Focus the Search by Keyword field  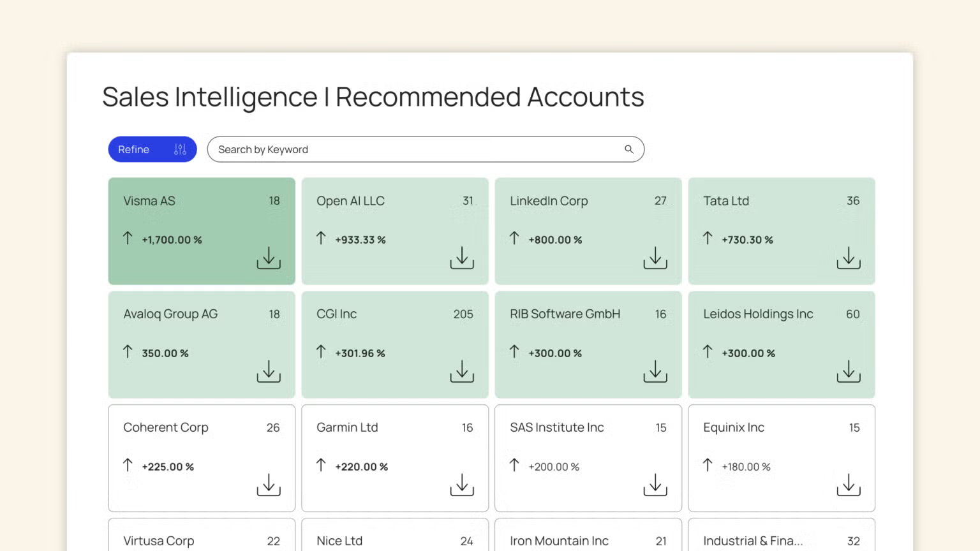point(426,149)
